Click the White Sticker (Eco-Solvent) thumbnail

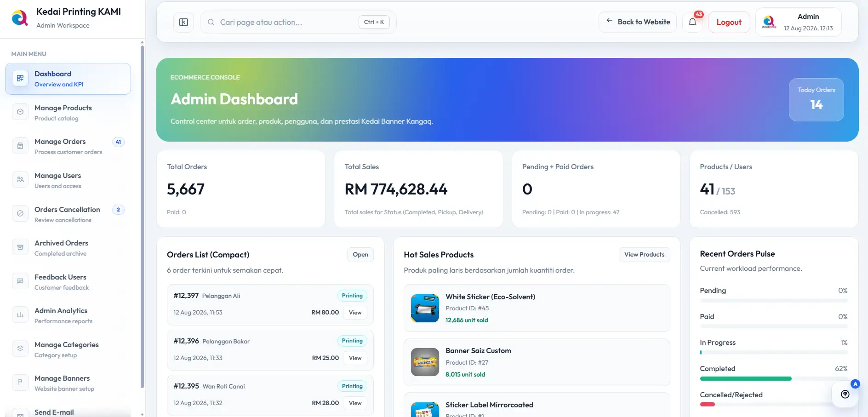click(x=425, y=308)
